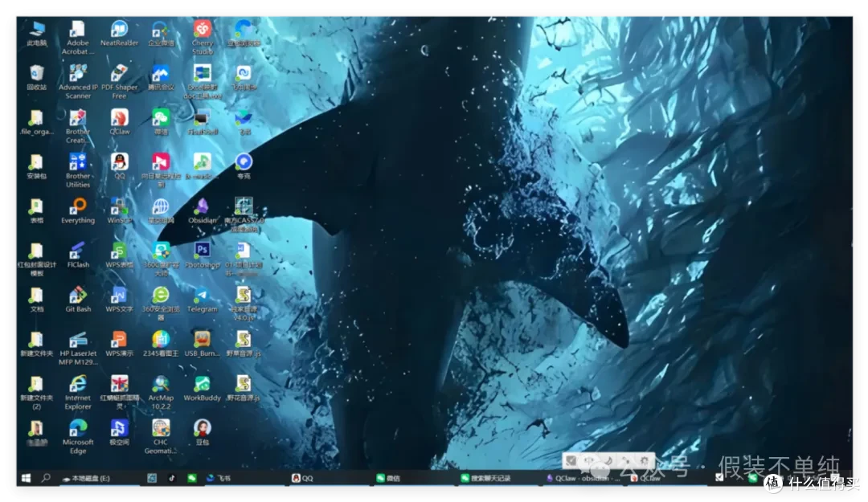The width and height of the screenshot is (868, 502).
Task: Open the HP LaserJet MFP shortcut
Action: coord(78,348)
